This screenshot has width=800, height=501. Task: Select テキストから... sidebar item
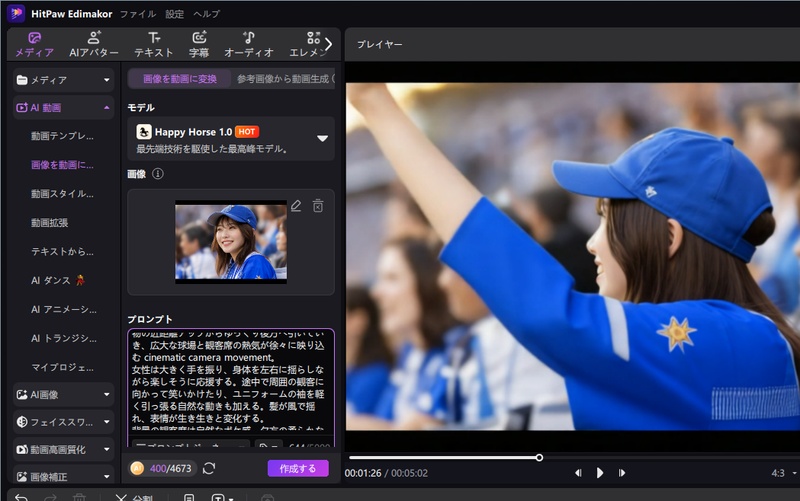pos(62,252)
